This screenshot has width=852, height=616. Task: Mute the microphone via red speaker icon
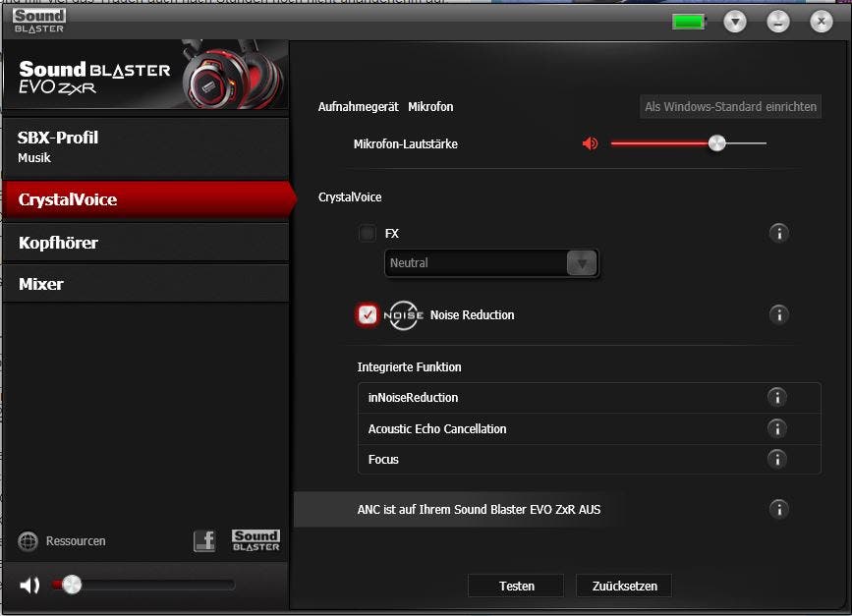click(x=590, y=143)
